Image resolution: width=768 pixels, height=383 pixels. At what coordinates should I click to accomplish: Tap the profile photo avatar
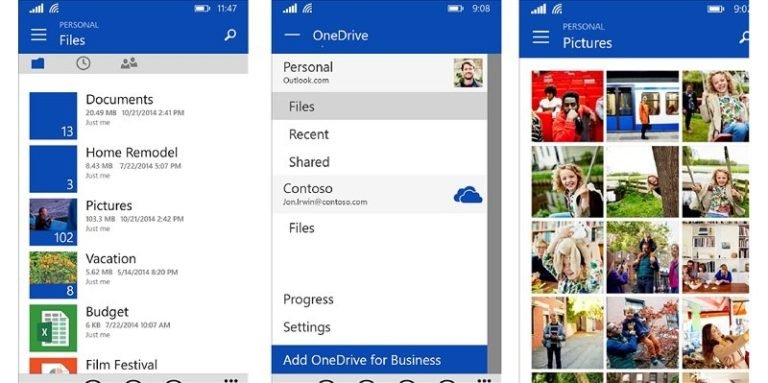(x=468, y=72)
